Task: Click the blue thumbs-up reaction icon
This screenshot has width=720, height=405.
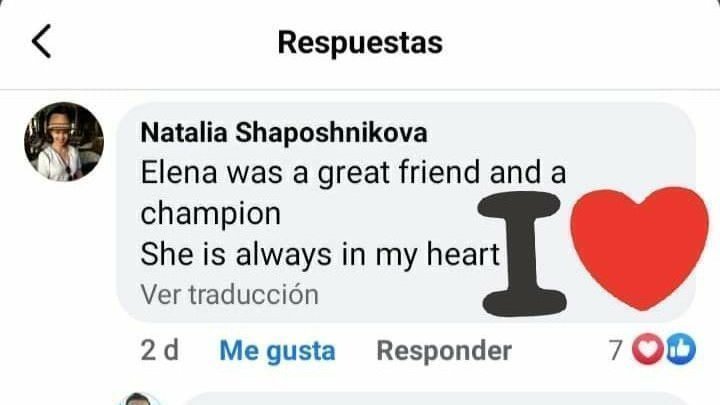Action: point(681,350)
